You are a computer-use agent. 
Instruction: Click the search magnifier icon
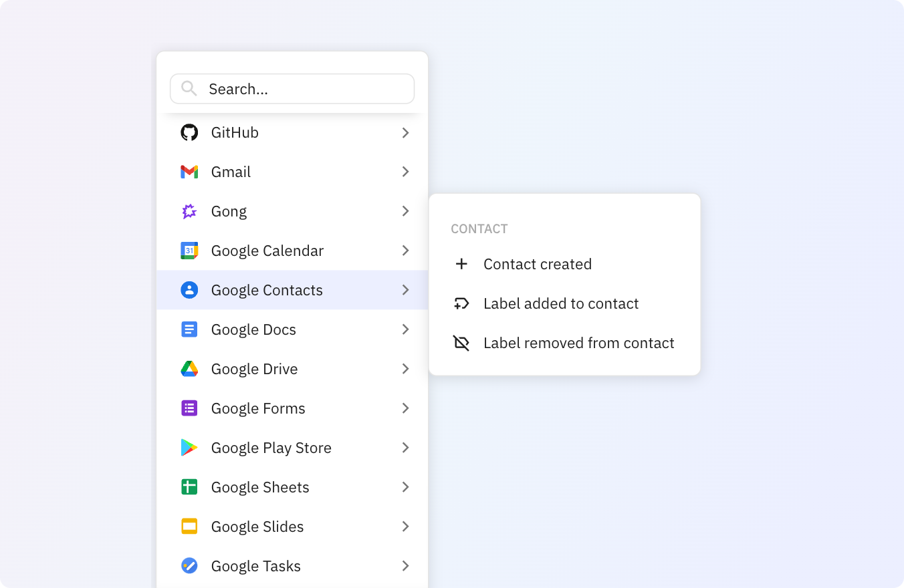[x=189, y=89]
